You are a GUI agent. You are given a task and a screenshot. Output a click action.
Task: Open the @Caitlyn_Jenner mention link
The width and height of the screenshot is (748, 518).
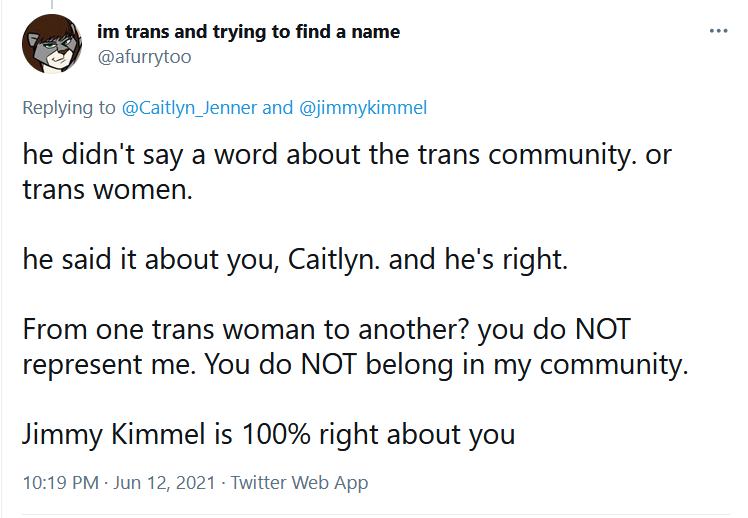189,108
